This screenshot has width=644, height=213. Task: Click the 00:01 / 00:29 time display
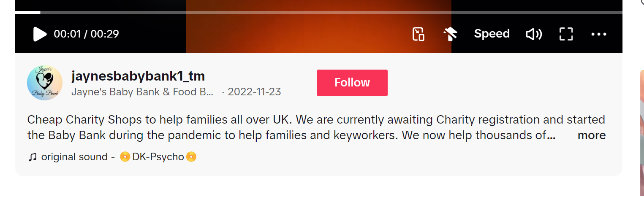(86, 34)
